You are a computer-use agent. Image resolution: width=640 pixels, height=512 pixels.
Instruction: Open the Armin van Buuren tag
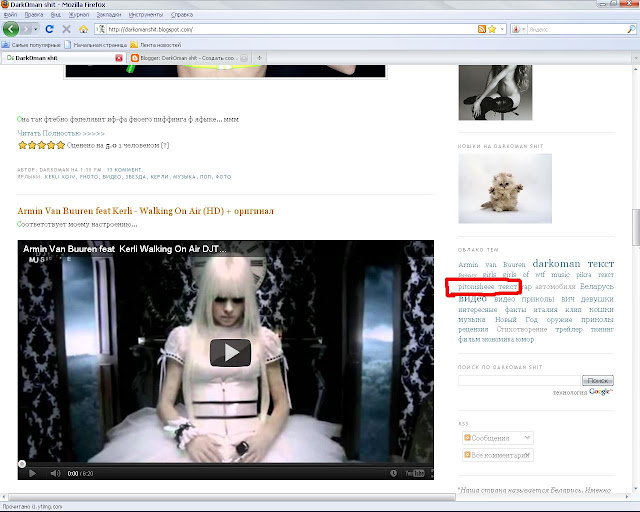point(492,265)
